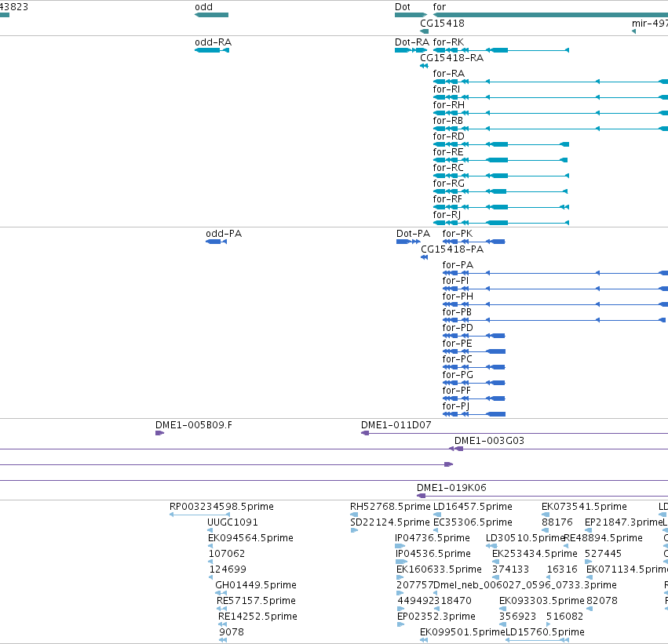Click the EK073541.5prime EST label

coord(584,507)
